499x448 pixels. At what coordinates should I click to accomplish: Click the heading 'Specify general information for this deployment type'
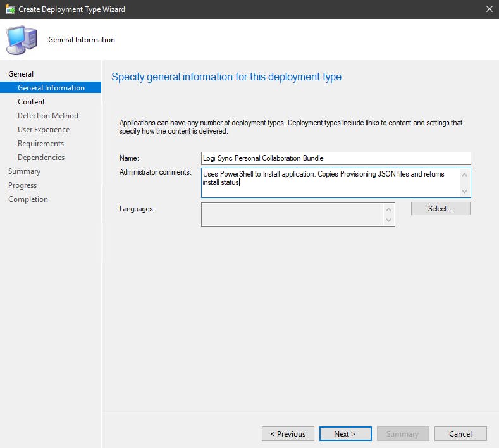point(226,77)
